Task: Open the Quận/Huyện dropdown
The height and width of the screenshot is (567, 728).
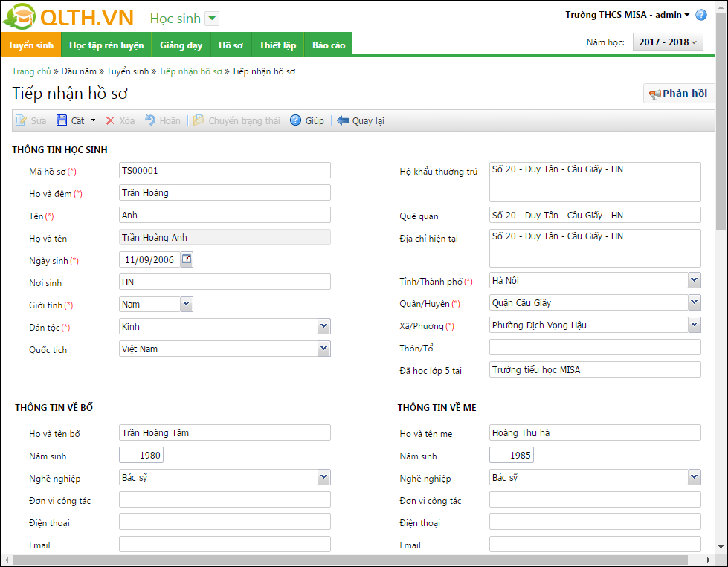Action: point(694,302)
